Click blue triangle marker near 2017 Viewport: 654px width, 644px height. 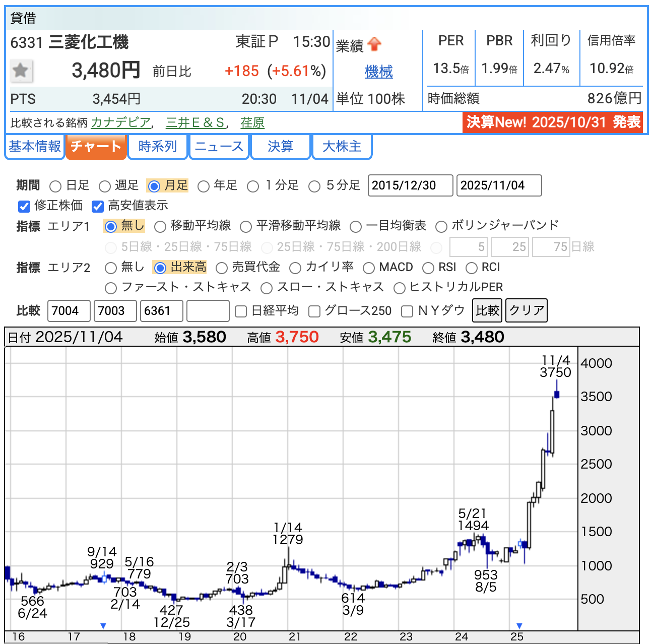click(x=103, y=626)
